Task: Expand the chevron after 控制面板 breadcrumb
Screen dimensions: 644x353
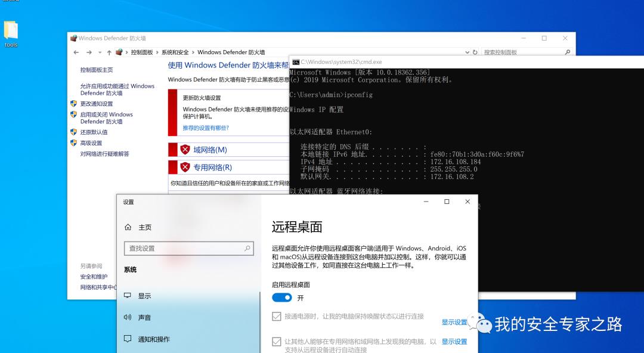Action: tap(157, 52)
